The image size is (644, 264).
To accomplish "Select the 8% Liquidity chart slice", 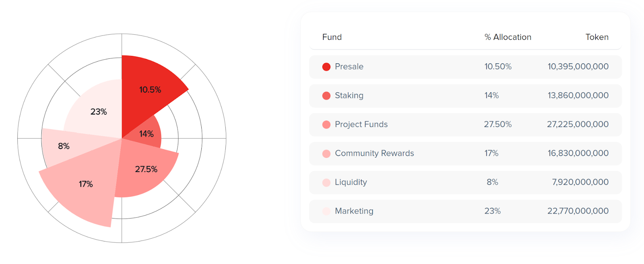I will pos(64,147).
